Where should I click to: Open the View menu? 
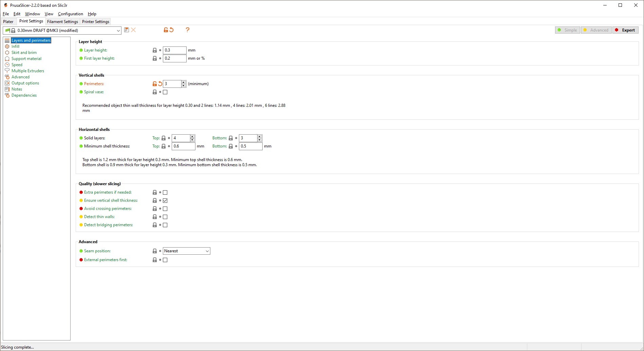coord(49,14)
